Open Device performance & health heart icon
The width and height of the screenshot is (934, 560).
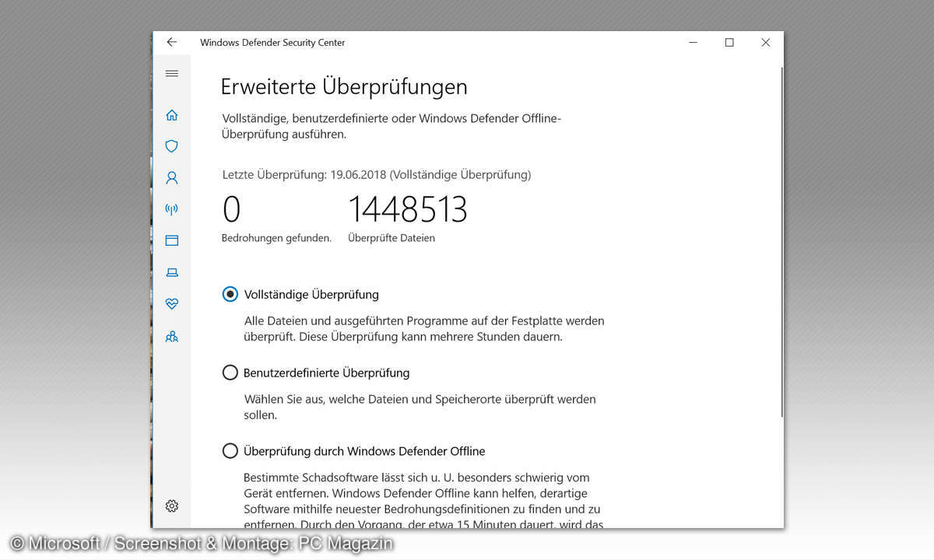pos(172,304)
